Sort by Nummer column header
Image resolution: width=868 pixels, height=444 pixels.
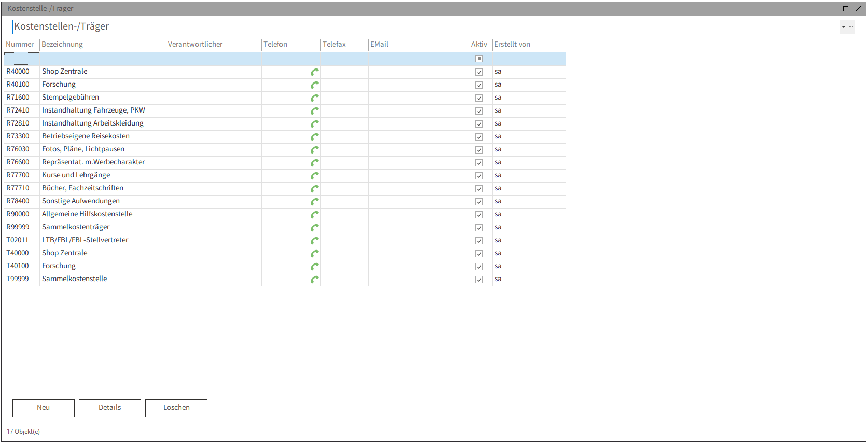click(x=20, y=45)
